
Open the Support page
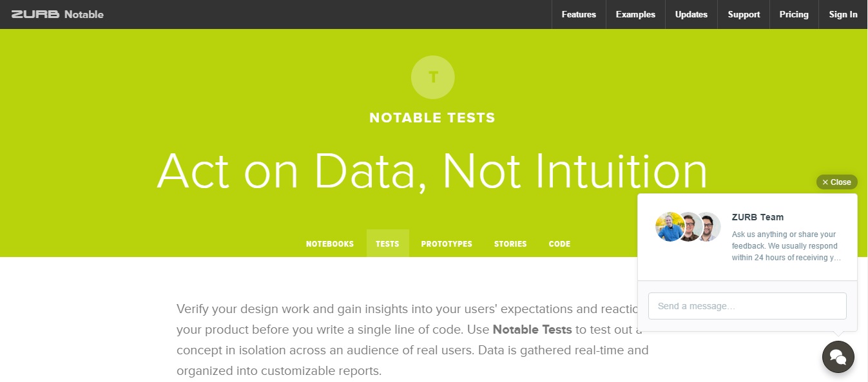[744, 14]
